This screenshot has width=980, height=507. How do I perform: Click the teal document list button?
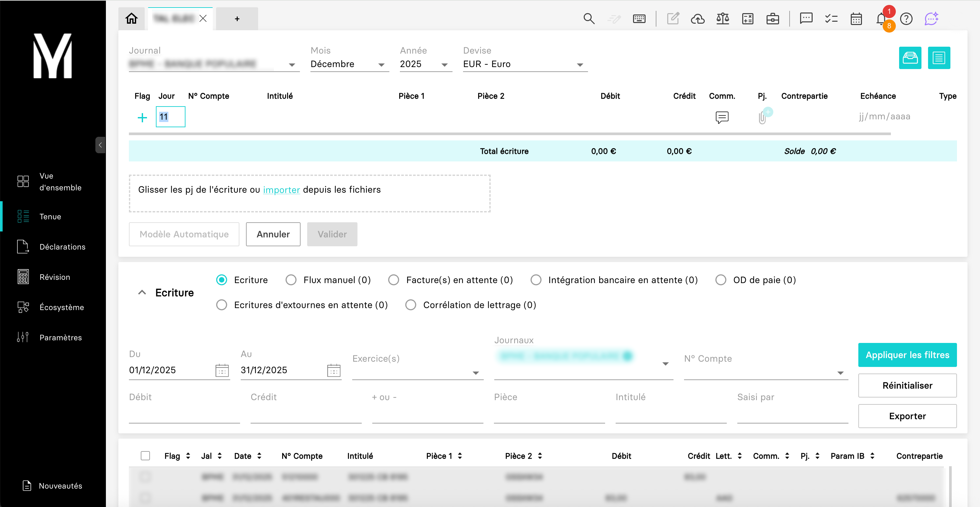pyautogui.click(x=939, y=58)
